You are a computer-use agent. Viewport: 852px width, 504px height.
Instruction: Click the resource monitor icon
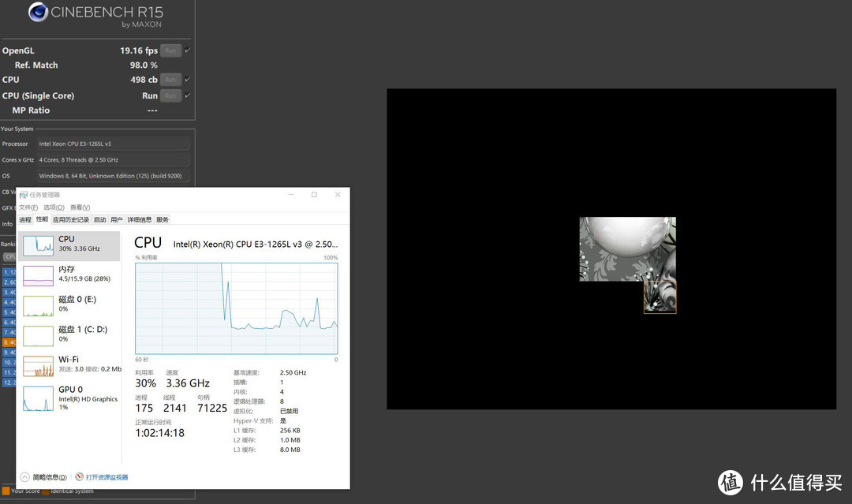(79, 477)
